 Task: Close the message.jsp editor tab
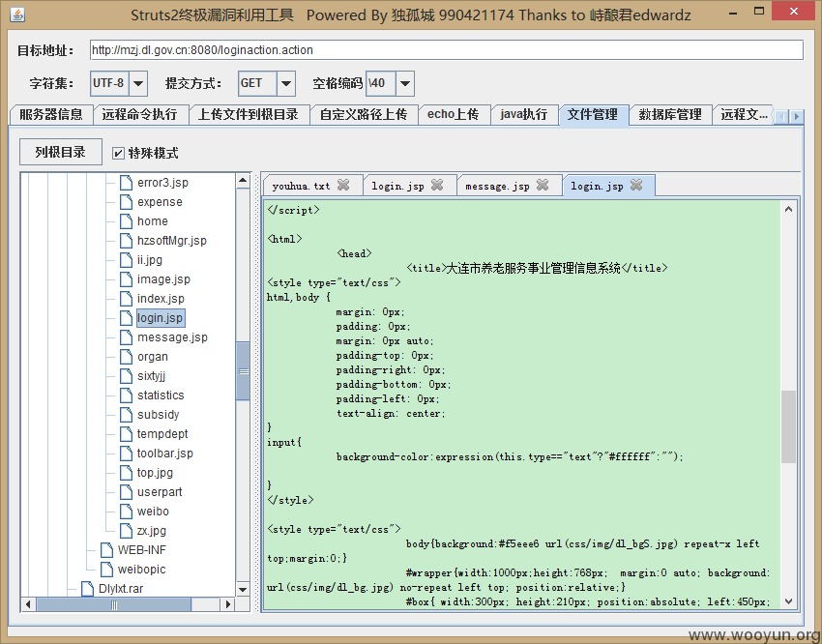pos(543,185)
